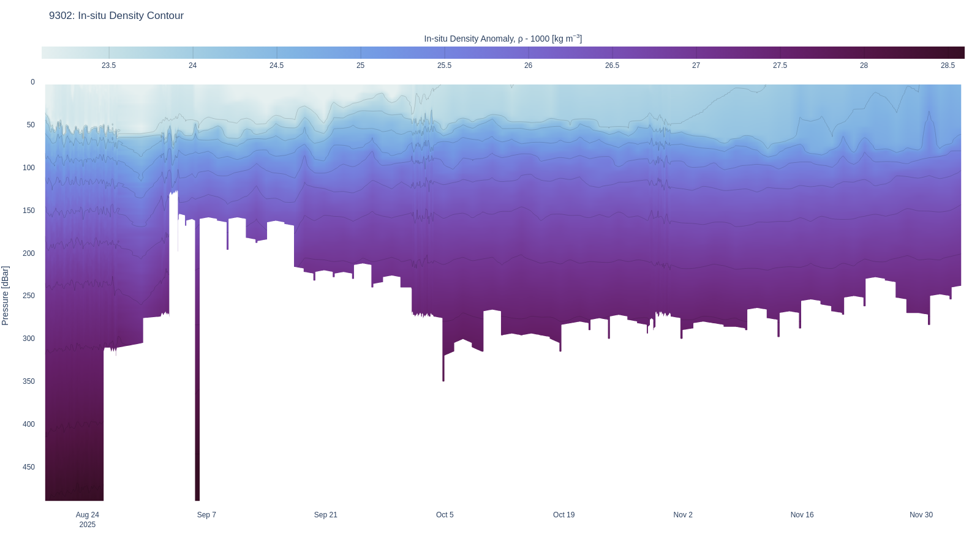Click the 'Pressure [dBar]' y-axis title
The image size is (980, 551).
click(6, 295)
